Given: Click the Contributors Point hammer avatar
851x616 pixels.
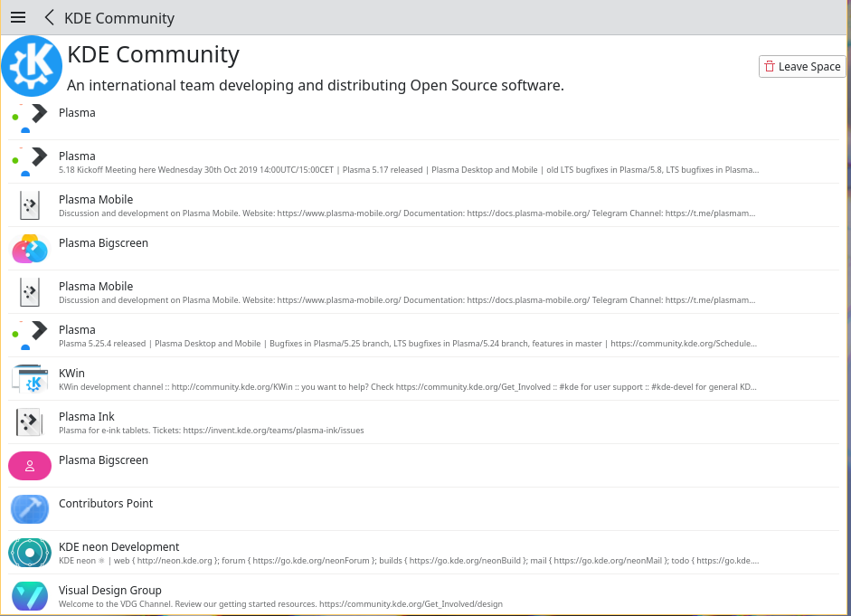Looking at the screenshot, I should click(30, 509).
